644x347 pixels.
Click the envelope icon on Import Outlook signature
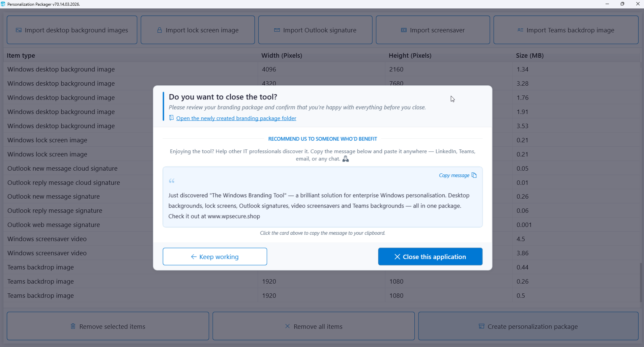(277, 30)
